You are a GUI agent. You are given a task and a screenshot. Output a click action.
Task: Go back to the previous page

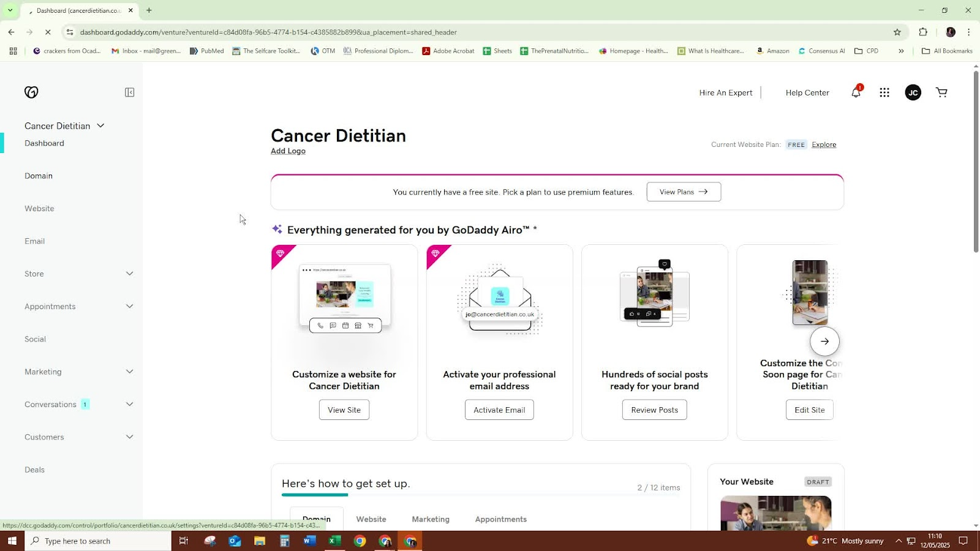coord(12,32)
